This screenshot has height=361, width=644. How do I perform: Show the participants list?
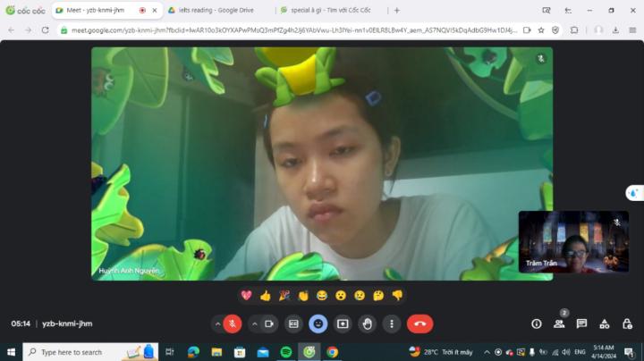(x=559, y=324)
